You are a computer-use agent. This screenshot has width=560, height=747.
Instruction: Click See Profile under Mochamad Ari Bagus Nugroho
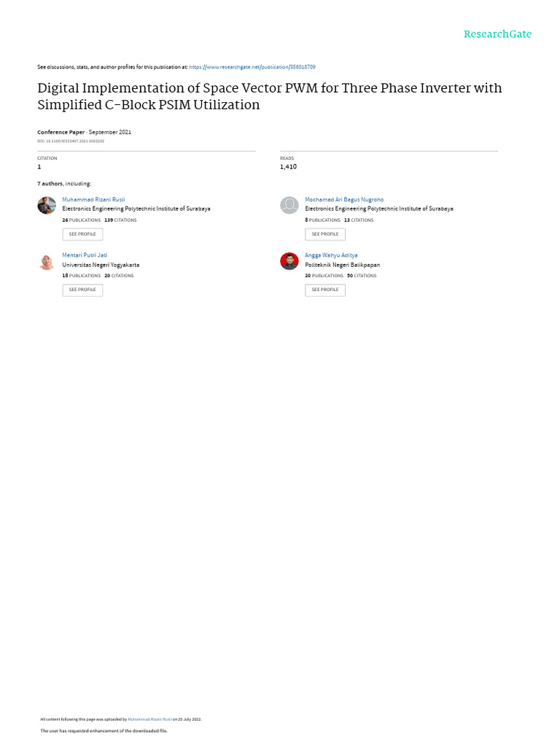[325, 234]
